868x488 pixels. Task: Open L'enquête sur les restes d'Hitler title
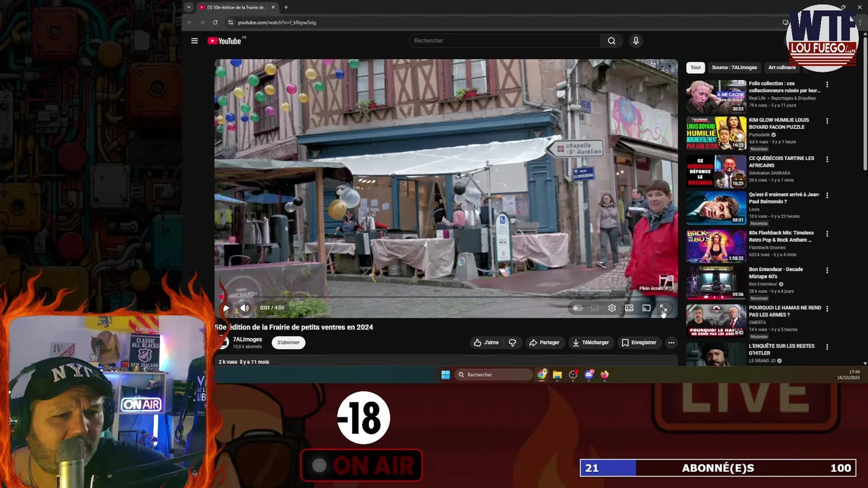781,349
